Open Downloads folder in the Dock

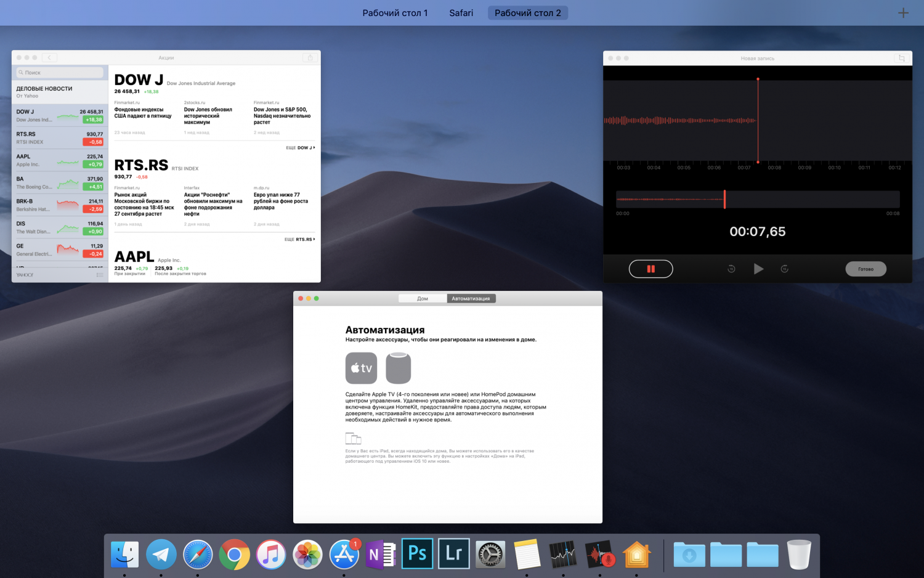coord(689,555)
